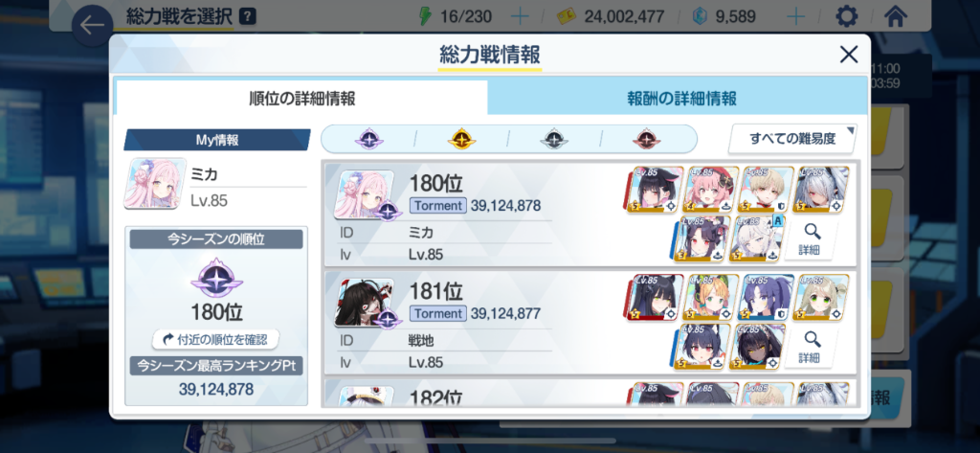Add gems using the plus icon
980x453 pixels.
pyautogui.click(x=795, y=16)
